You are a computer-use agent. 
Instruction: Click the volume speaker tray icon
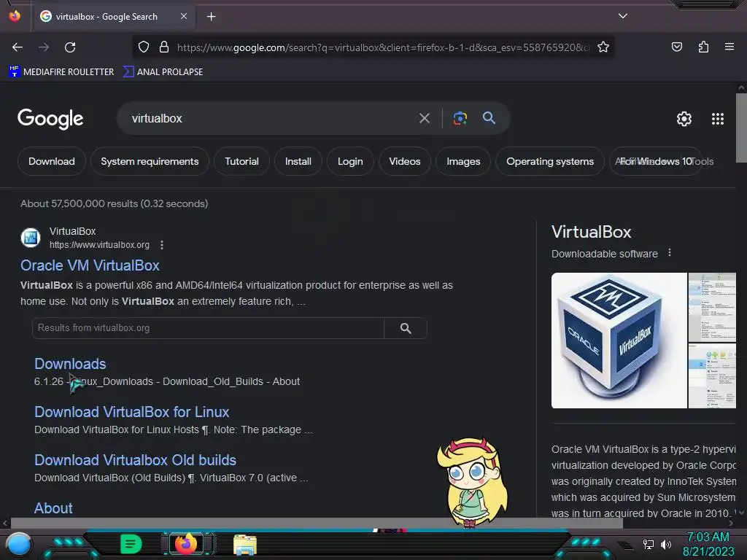tap(665, 544)
